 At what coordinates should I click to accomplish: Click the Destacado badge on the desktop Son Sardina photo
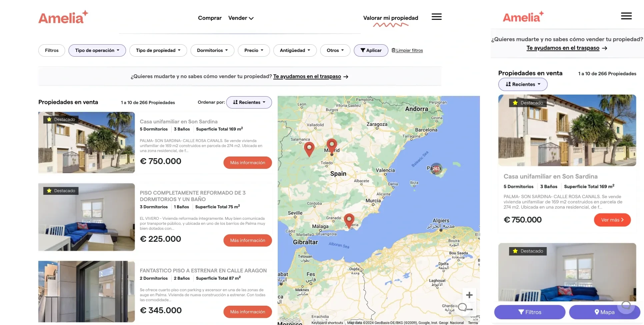pos(61,120)
